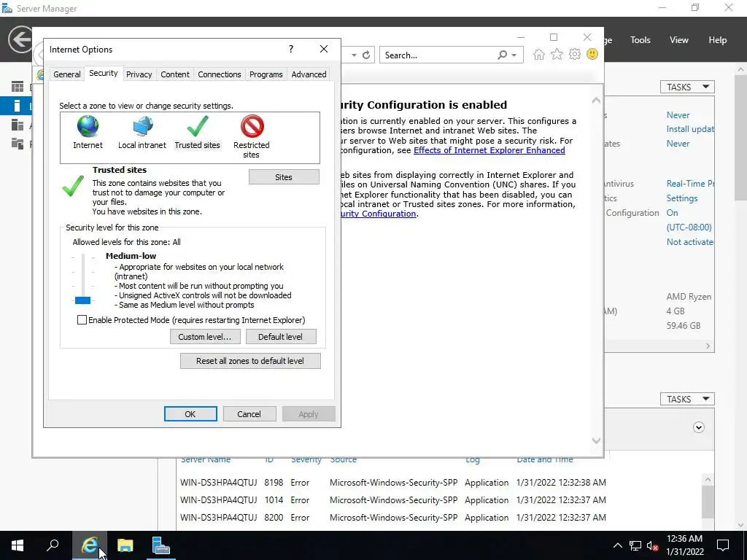Open the Internet Explorer tools gear icon
The width and height of the screenshot is (747, 560).
point(575,55)
